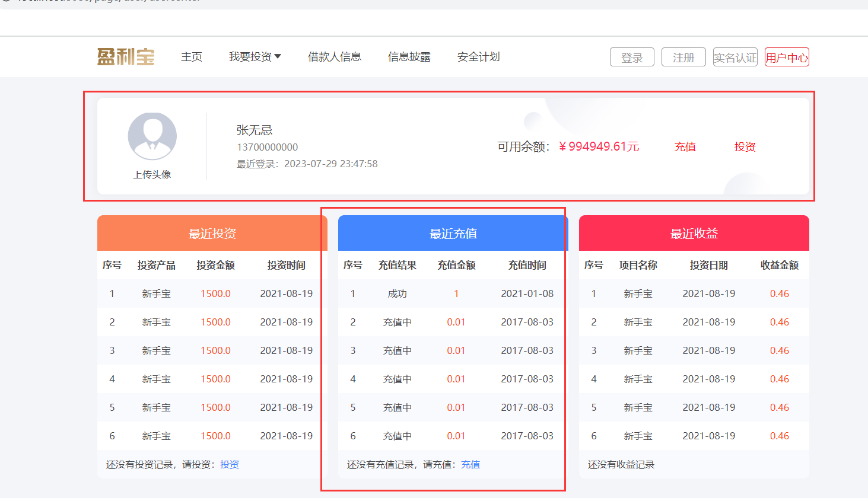The height and width of the screenshot is (498, 868).
Task: Click the 充值金额 column header
Action: [457, 266]
